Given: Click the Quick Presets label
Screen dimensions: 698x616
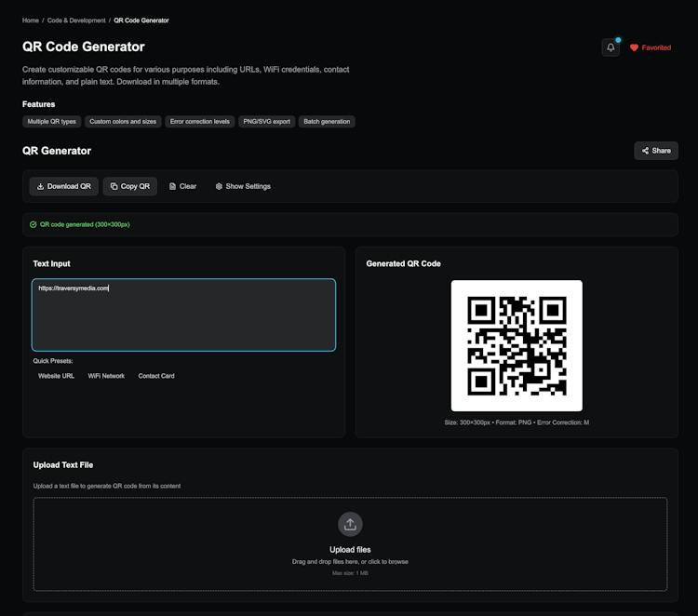Looking at the screenshot, I should tap(53, 361).
